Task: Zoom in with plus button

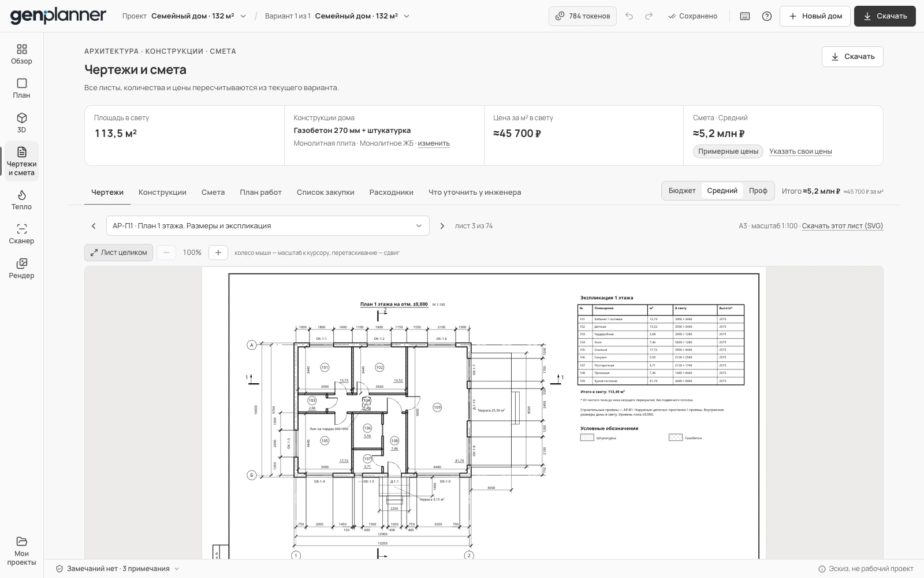Action: pyautogui.click(x=218, y=253)
